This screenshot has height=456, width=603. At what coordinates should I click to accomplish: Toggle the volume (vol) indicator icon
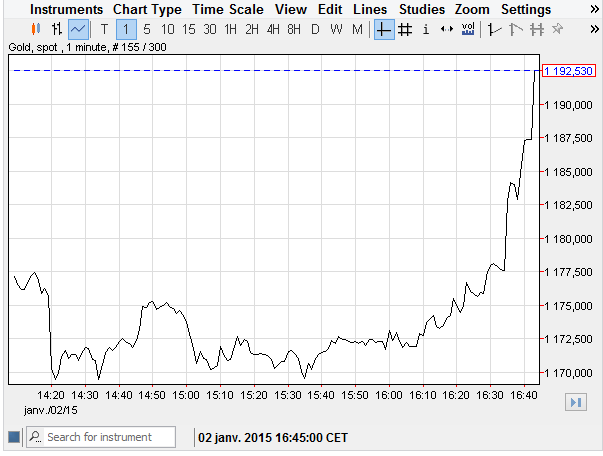pyautogui.click(x=468, y=29)
